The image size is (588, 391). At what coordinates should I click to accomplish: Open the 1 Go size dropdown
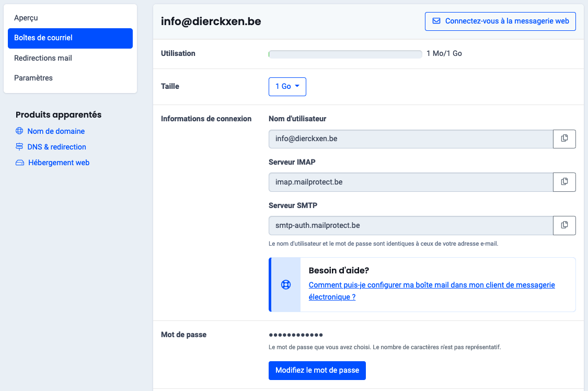pyautogui.click(x=287, y=87)
